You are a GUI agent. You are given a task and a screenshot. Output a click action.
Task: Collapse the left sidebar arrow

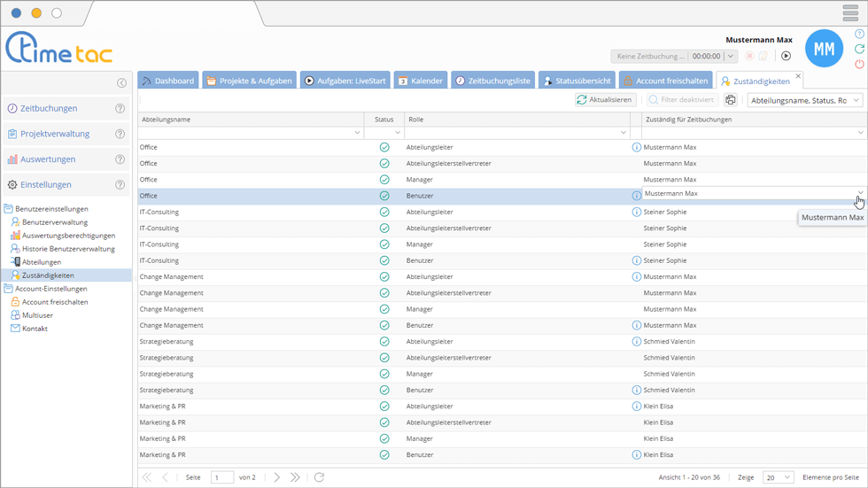[x=122, y=83]
